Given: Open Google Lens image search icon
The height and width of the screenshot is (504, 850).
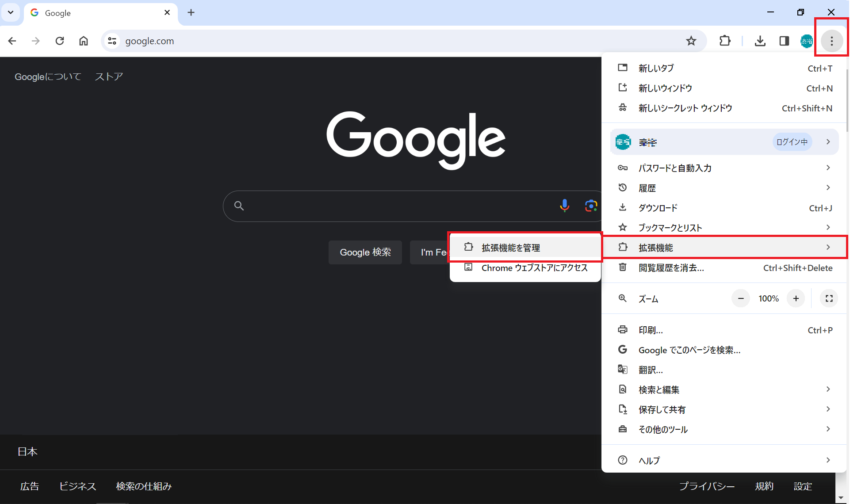Looking at the screenshot, I should click(x=591, y=206).
